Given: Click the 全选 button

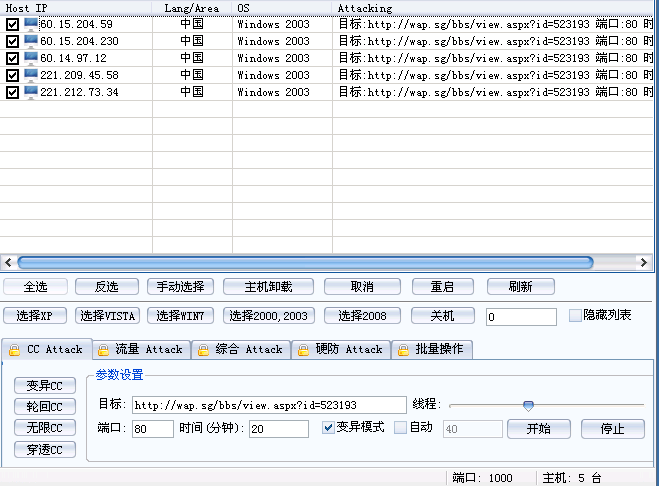Looking at the screenshot, I should [x=35, y=287].
